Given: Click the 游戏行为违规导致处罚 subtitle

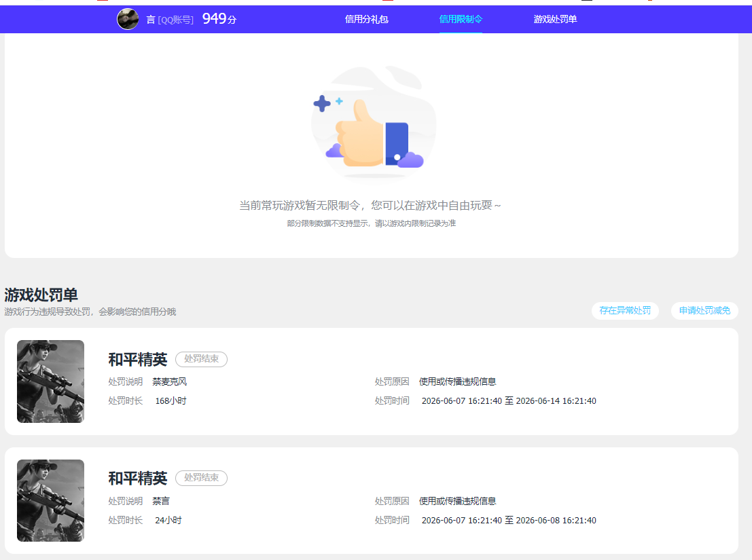Looking at the screenshot, I should (90, 312).
